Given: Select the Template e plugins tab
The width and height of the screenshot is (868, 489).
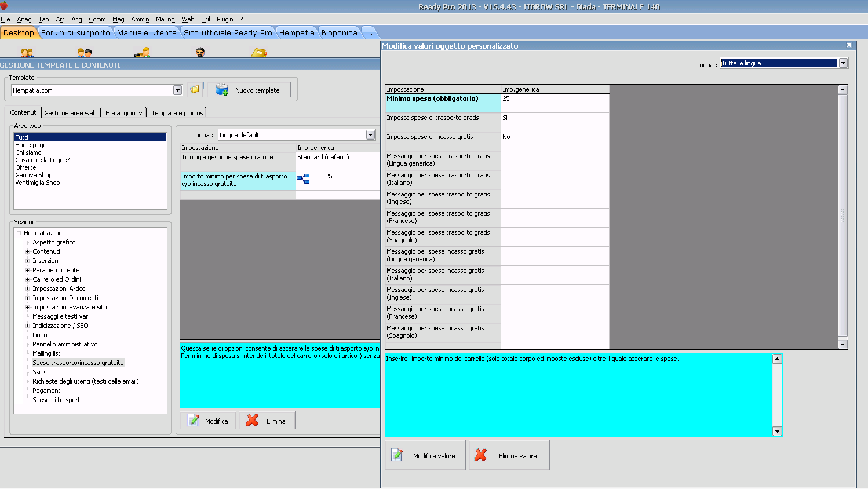Looking at the screenshot, I should tap(177, 113).
